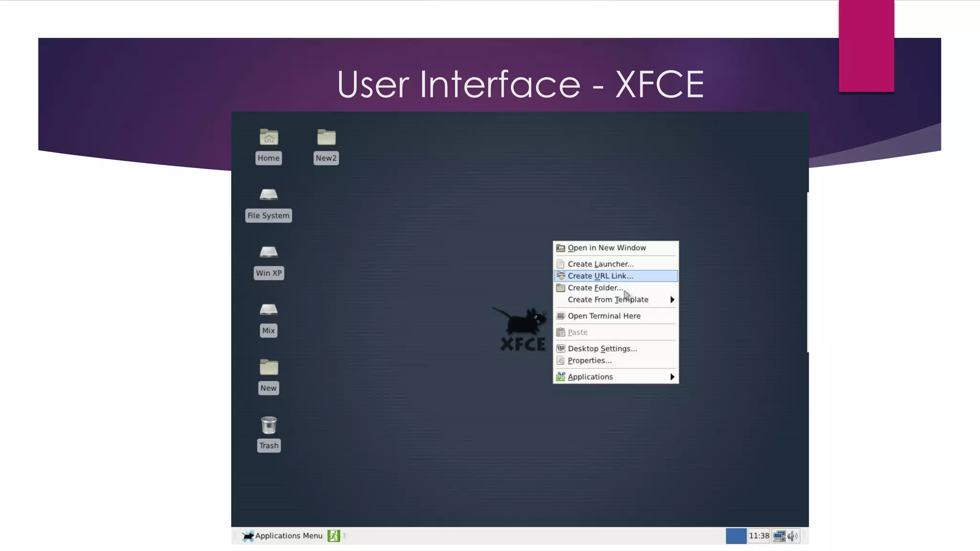Screen dimensions: 980x551
Task: Open the volume speaker tray icon
Action: click(x=792, y=536)
